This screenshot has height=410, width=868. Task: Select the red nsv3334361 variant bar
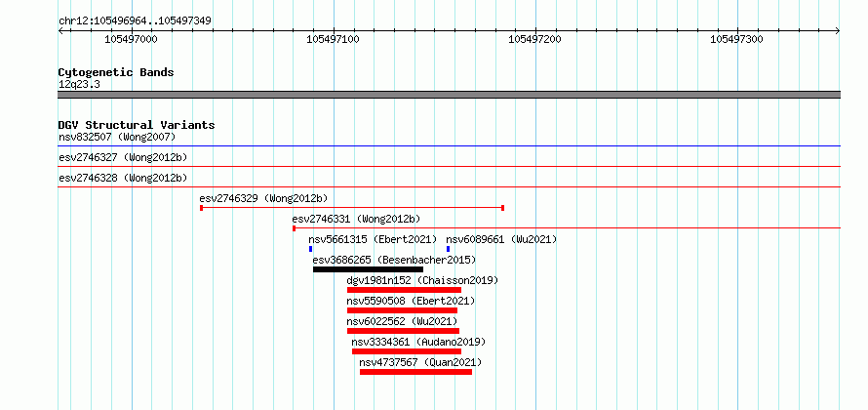[x=407, y=351]
